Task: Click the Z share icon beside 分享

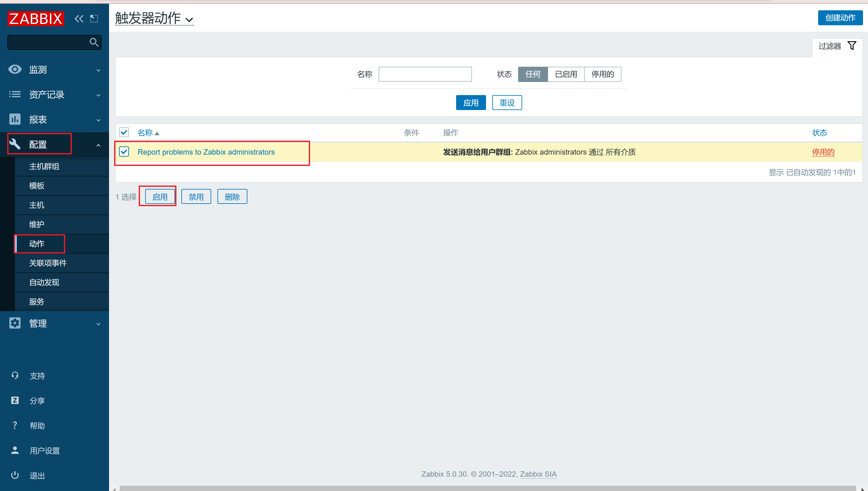Action: 15,400
